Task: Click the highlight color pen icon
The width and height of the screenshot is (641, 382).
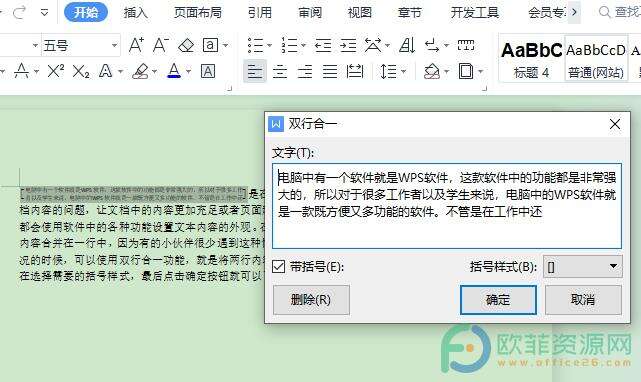Action: 141,72
